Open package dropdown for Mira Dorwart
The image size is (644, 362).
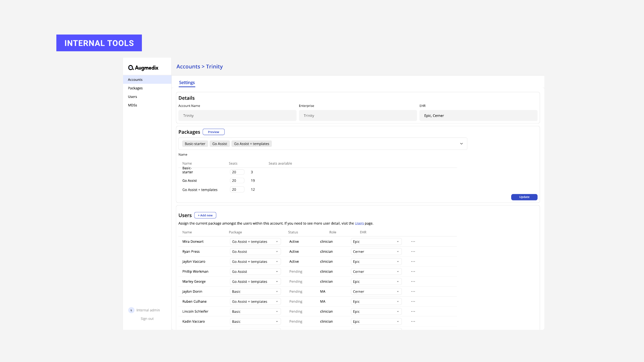255,242
